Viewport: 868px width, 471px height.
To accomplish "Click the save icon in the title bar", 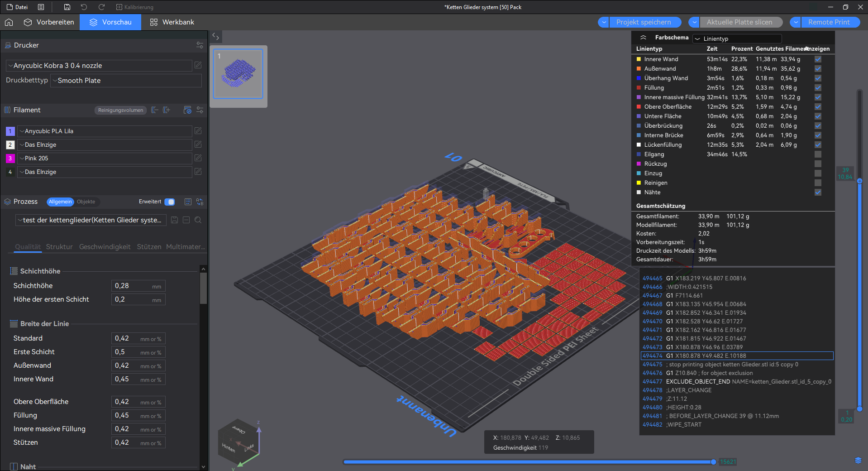I will click(67, 7).
